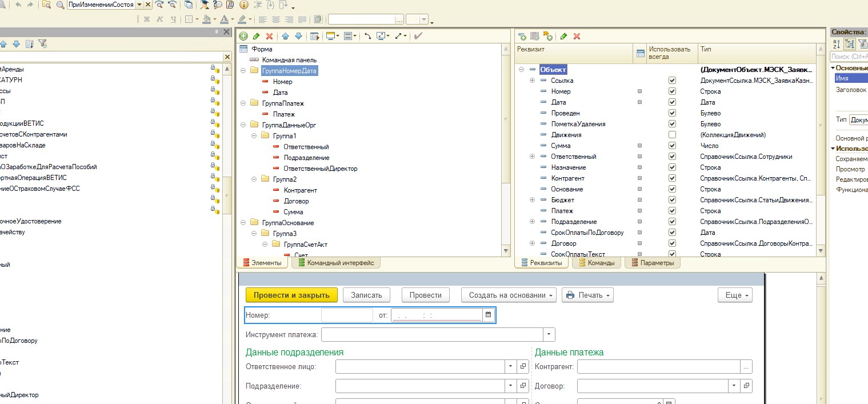Image resolution: width=868 pixels, height=404 pixels.
Task: Toggle 'Использовать всегда' checkbox for Контрагент
Action: pyautogui.click(x=672, y=178)
